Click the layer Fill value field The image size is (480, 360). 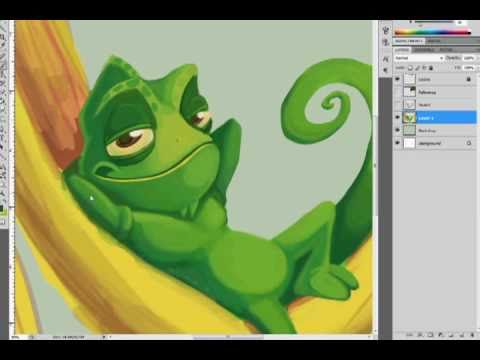pos(469,68)
